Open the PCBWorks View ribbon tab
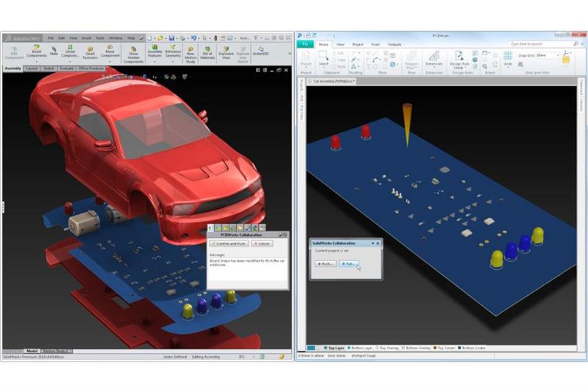588x392 pixels. [x=340, y=45]
